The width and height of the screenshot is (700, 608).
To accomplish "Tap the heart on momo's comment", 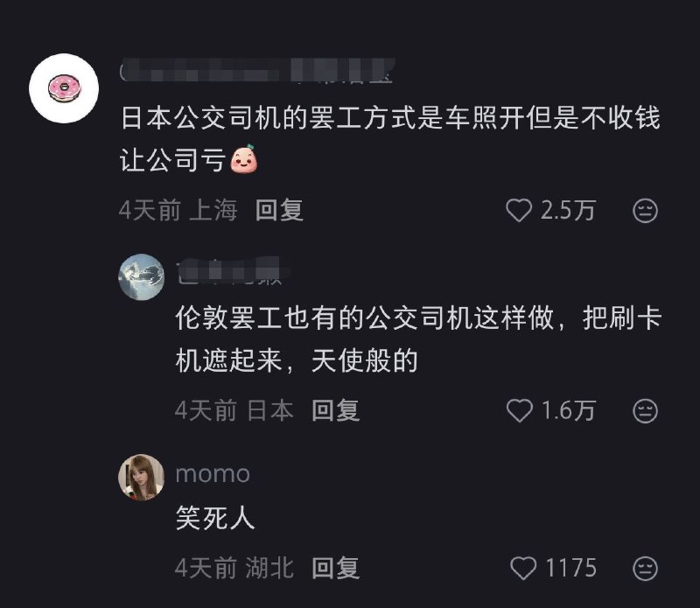I will pyautogui.click(x=522, y=569).
